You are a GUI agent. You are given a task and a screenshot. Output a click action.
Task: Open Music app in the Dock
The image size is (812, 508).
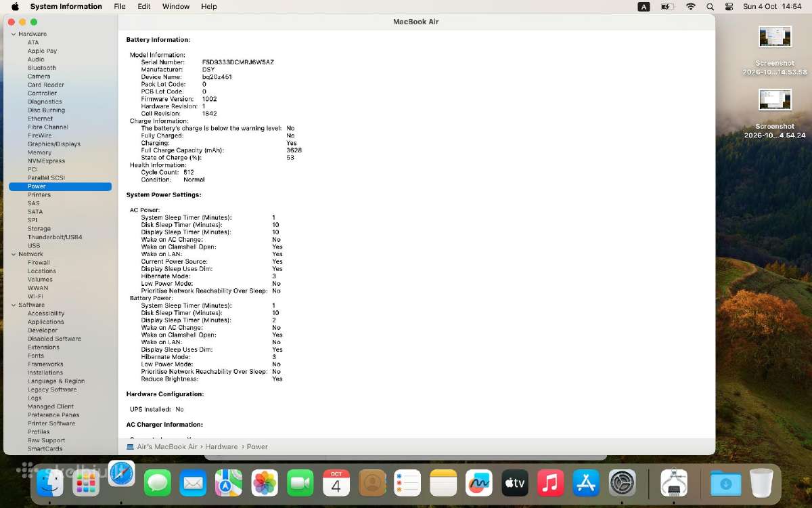click(x=551, y=484)
